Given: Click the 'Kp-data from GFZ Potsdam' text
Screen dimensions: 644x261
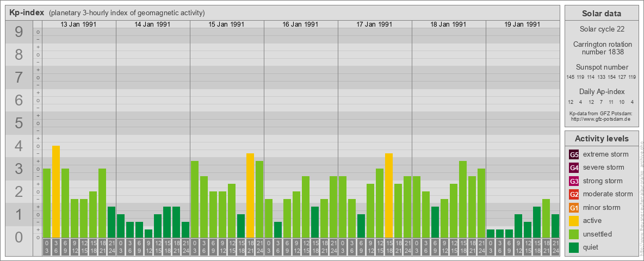Looking at the screenshot, I should (x=600, y=113).
